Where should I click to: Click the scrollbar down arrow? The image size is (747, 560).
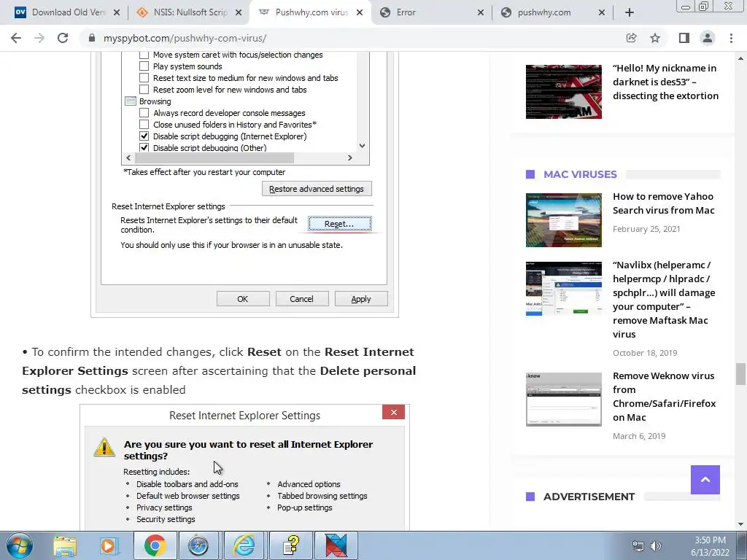[x=740, y=524]
